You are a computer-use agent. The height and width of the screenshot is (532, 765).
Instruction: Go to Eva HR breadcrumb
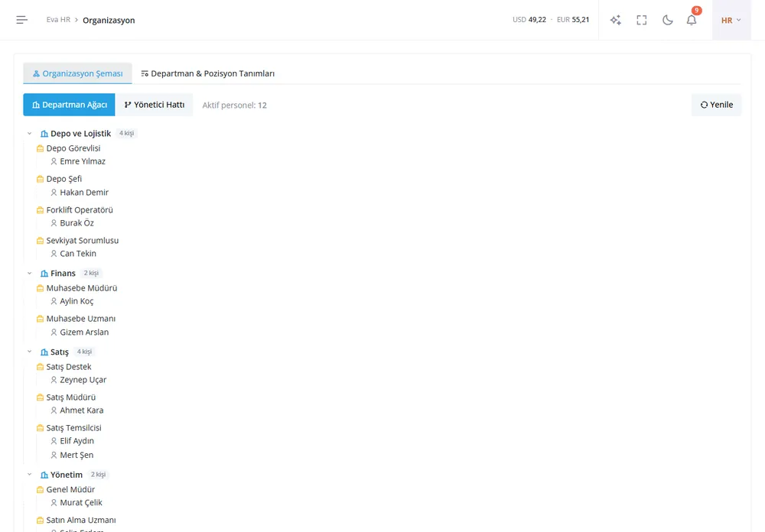[x=58, y=20]
